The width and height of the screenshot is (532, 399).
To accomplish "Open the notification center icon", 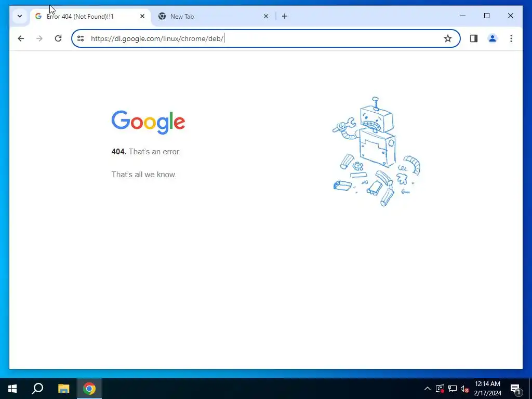I will click(515, 389).
